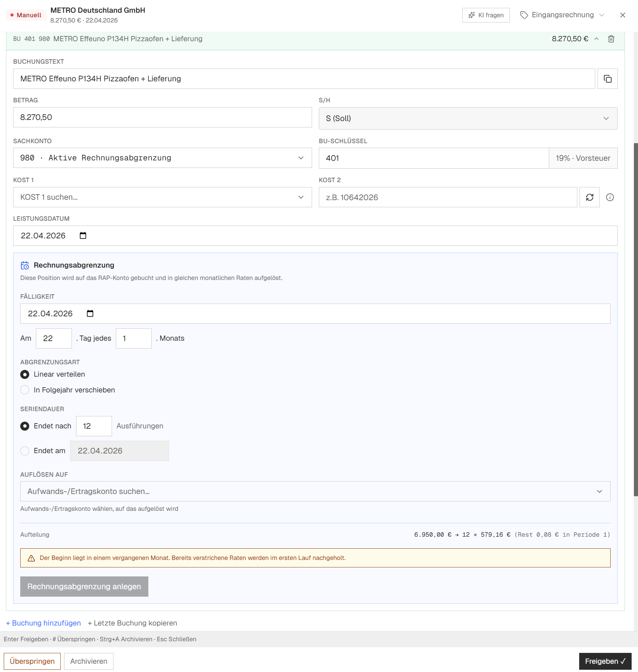
Task: Click the Betrag field with 8.270,50
Action: pyautogui.click(x=162, y=117)
